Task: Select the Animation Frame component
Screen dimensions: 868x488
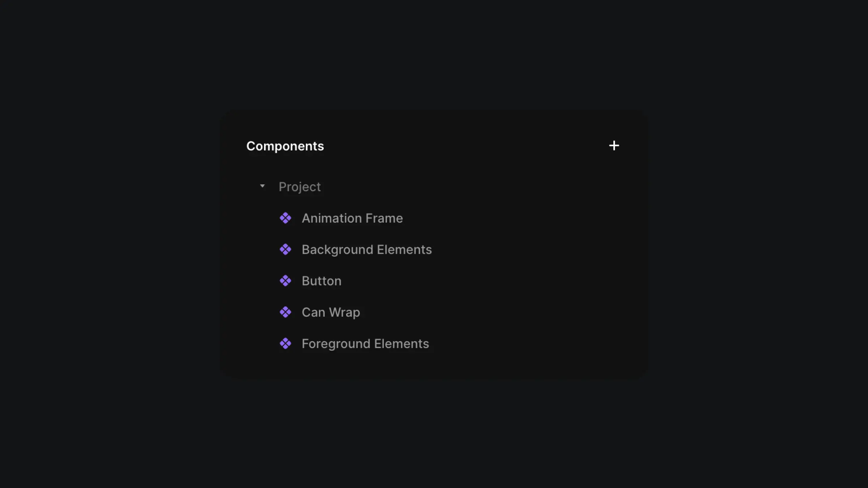Action: (352, 218)
